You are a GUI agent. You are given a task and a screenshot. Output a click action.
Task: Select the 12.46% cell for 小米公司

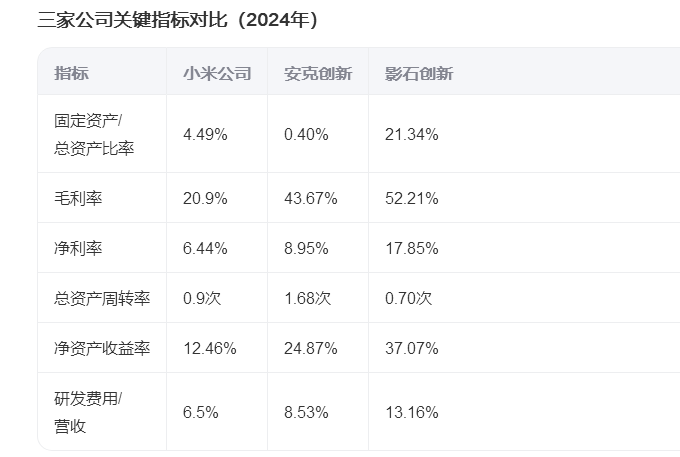210,348
